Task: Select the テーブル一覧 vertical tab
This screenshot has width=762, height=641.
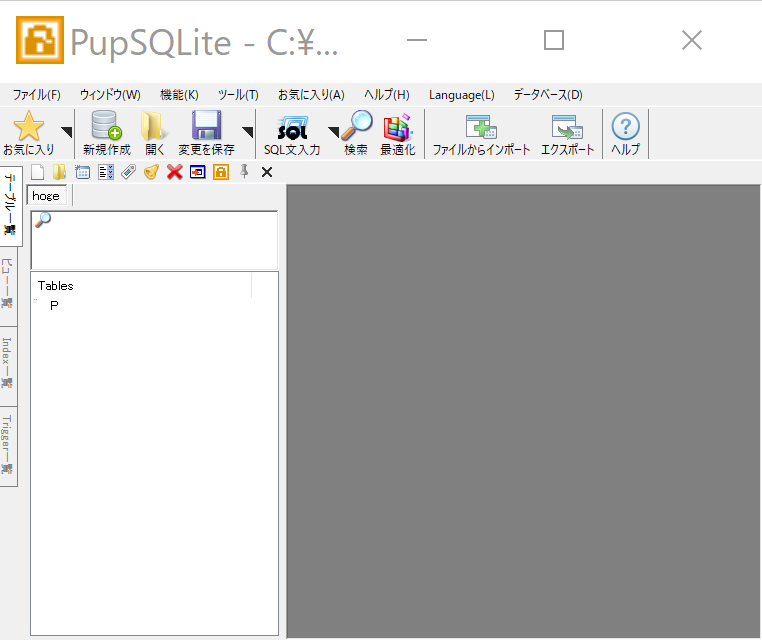Action: coord(10,206)
